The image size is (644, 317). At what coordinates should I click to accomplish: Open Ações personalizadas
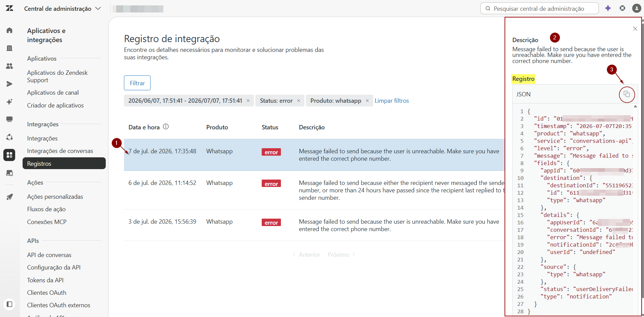click(55, 197)
